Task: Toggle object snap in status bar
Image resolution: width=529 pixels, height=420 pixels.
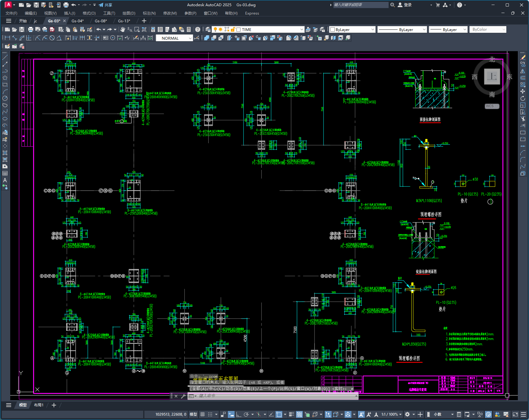Action: click(279, 414)
